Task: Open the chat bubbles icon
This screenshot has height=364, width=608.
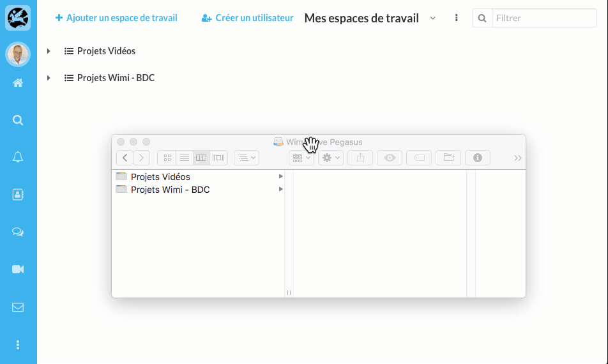Action: point(18,232)
